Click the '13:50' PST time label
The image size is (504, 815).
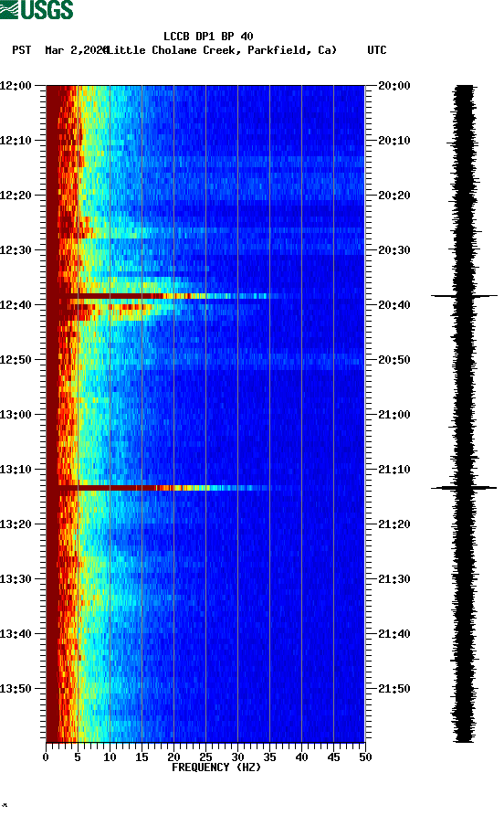point(16,689)
